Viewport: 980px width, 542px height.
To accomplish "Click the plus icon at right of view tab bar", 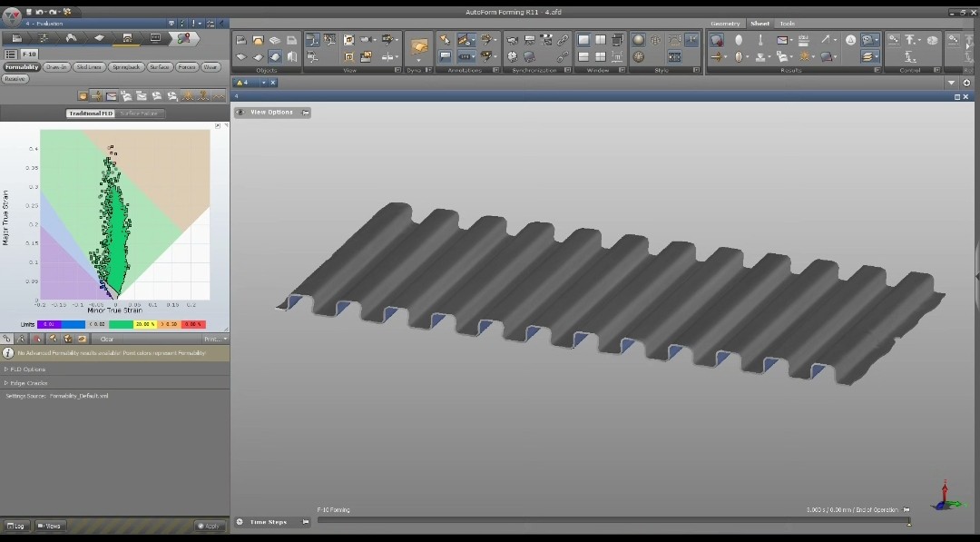I will pos(966,83).
